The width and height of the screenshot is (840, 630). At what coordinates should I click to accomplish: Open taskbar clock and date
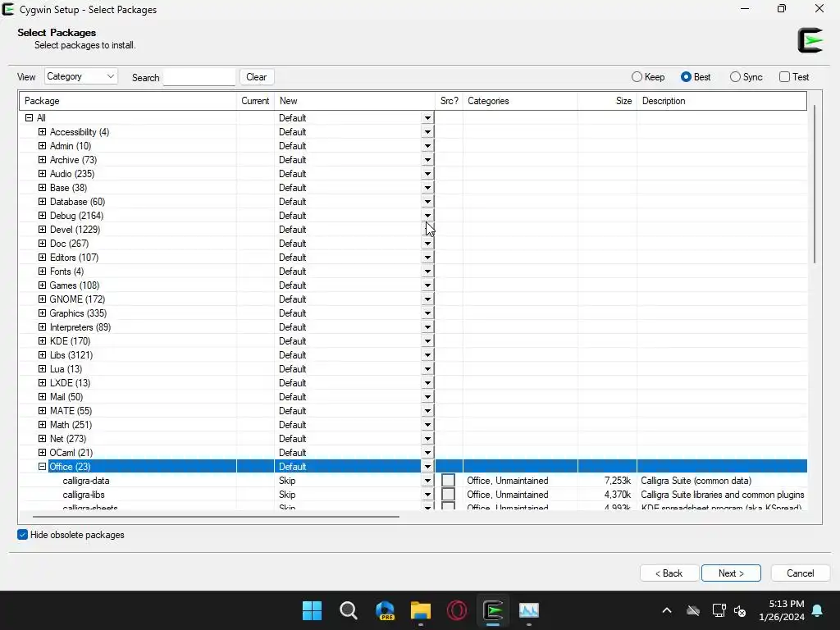pyautogui.click(x=782, y=610)
